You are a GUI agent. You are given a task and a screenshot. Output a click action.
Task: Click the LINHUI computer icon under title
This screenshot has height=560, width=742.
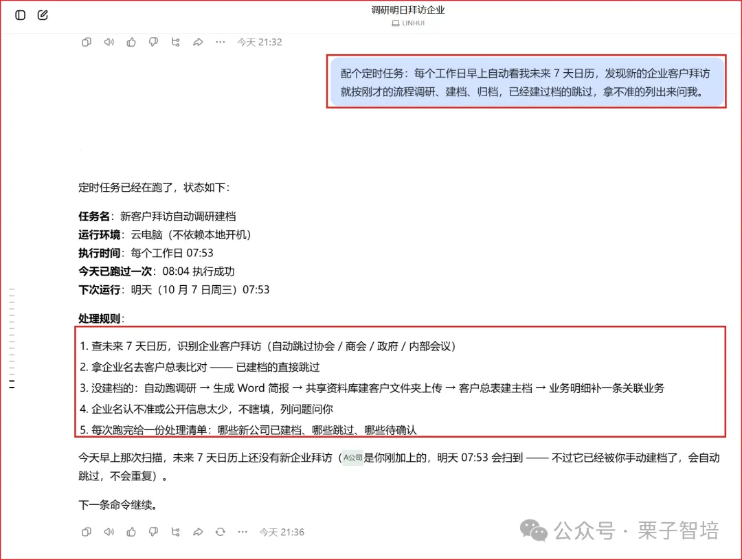[396, 23]
